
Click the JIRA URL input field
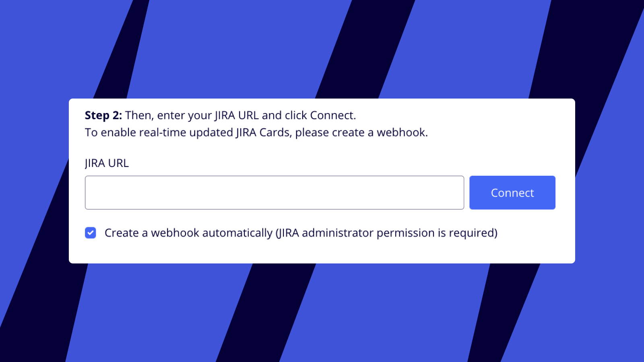tap(274, 193)
